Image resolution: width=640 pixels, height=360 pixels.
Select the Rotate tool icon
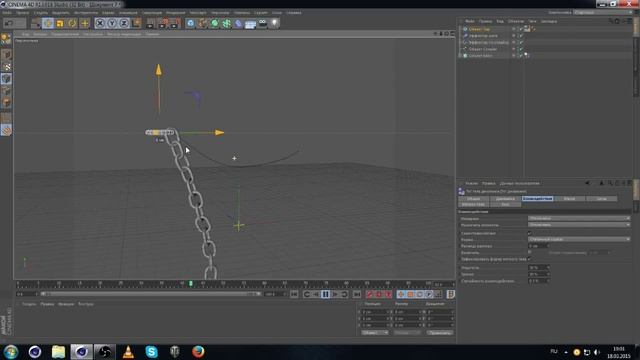tap(72, 23)
